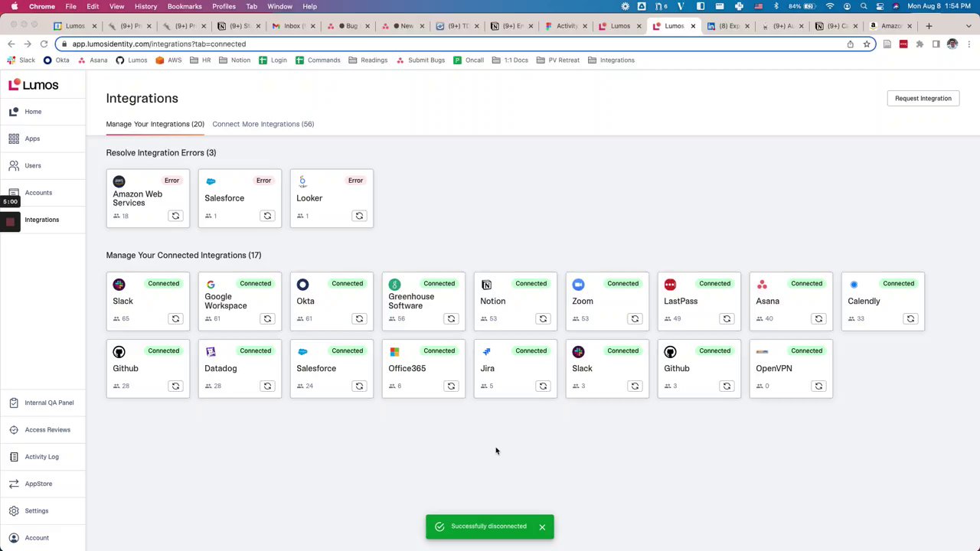Open the 1:1 Docs bookmark folder
The height and width of the screenshot is (551, 980).
tap(510, 60)
